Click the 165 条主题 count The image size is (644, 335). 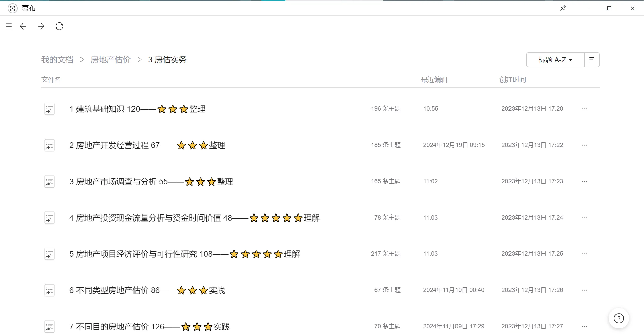pos(386,181)
